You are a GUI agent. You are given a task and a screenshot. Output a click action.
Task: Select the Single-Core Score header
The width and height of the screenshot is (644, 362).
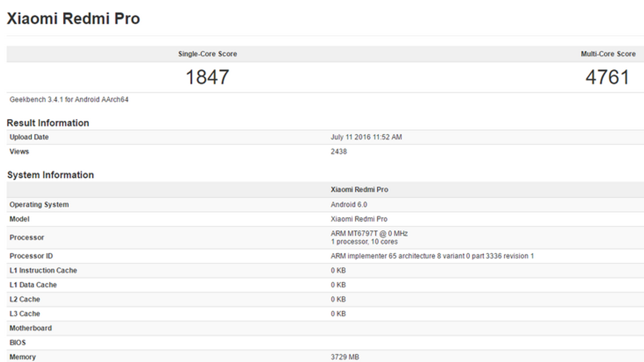pyautogui.click(x=208, y=54)
